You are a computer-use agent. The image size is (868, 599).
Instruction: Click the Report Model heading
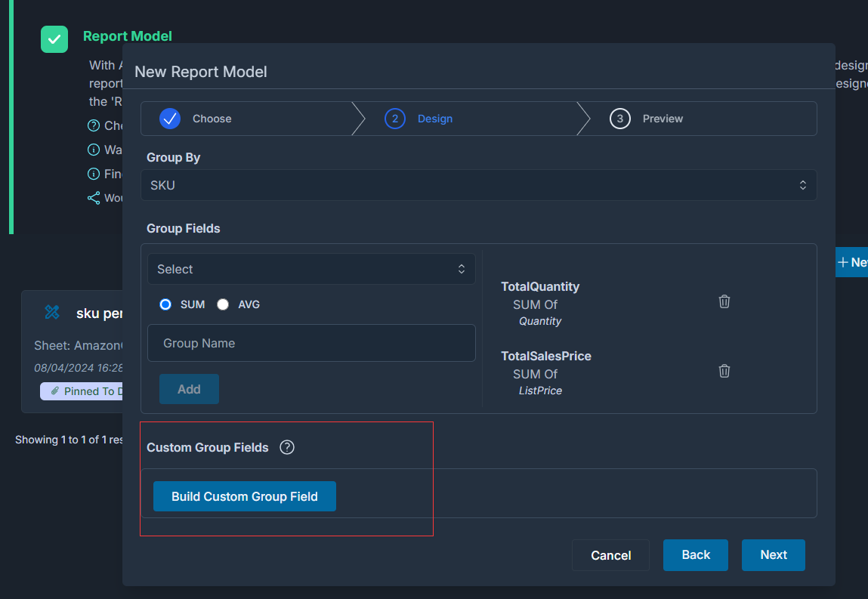[128, 36]
